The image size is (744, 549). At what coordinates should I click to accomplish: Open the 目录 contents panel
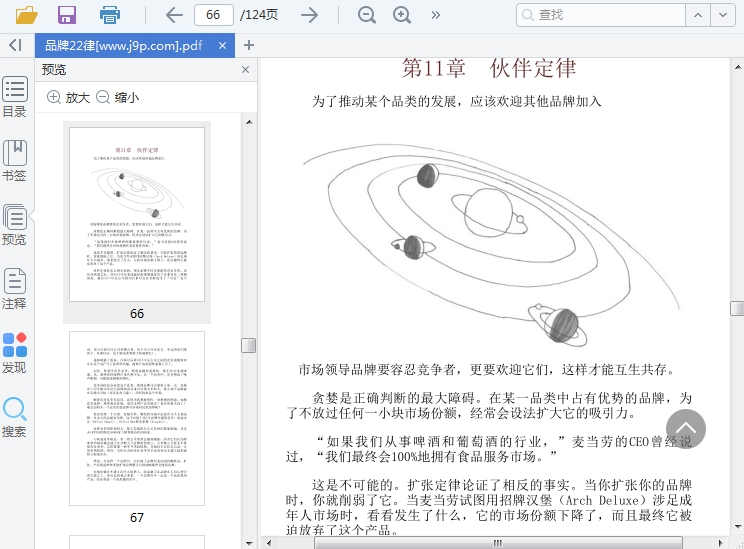click(15, 97)
